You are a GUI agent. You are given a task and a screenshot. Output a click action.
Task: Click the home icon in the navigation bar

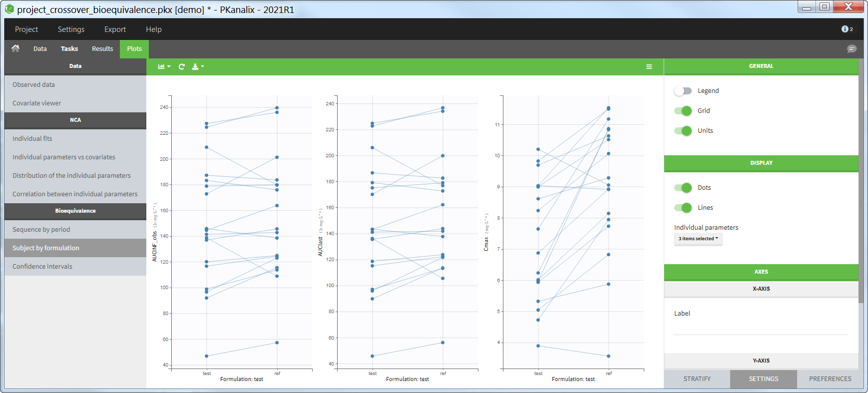(x=15, y=48)
